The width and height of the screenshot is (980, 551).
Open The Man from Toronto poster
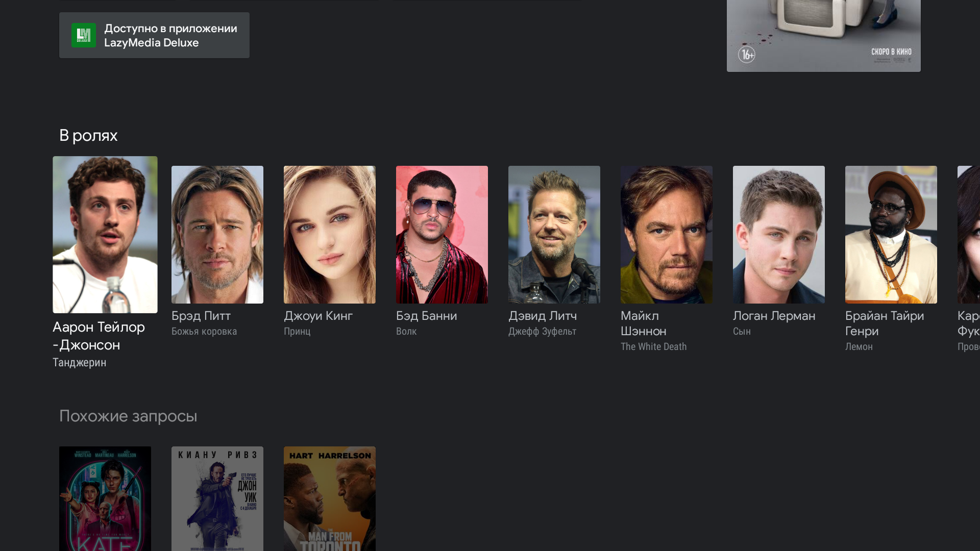[330, 499]
